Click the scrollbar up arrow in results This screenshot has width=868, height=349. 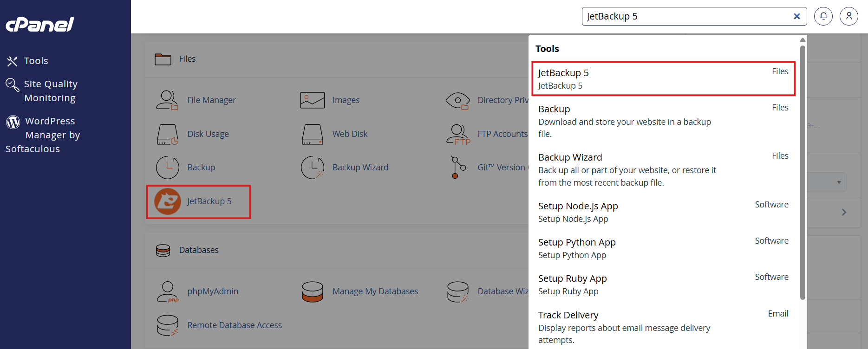click(x=803, y=40)
